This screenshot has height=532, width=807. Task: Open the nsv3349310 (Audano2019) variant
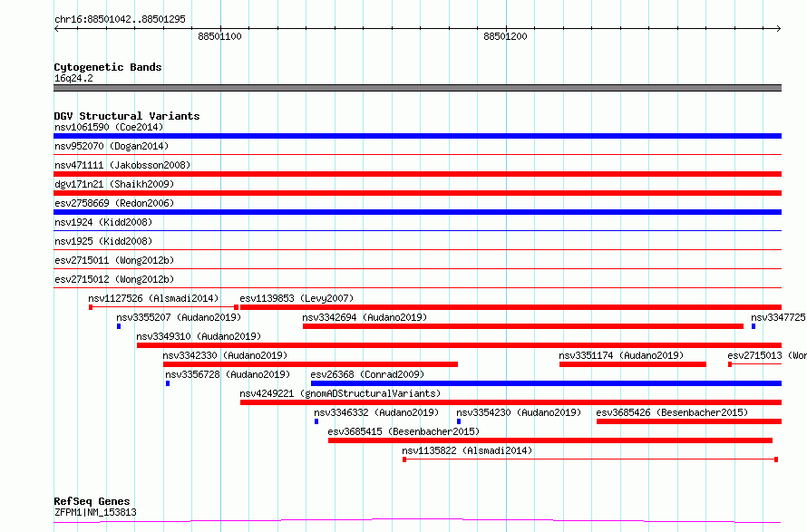click(x=199, y=336)
